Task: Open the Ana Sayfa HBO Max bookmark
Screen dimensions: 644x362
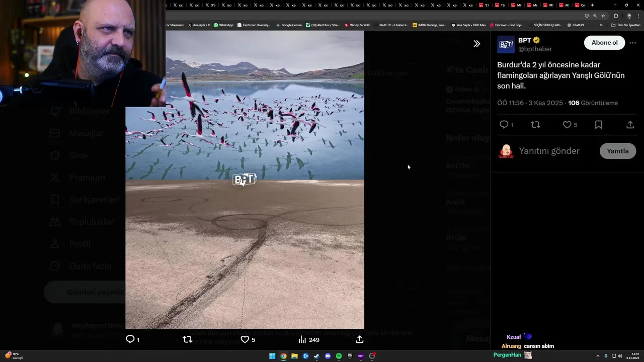Action: pos(468,25)
